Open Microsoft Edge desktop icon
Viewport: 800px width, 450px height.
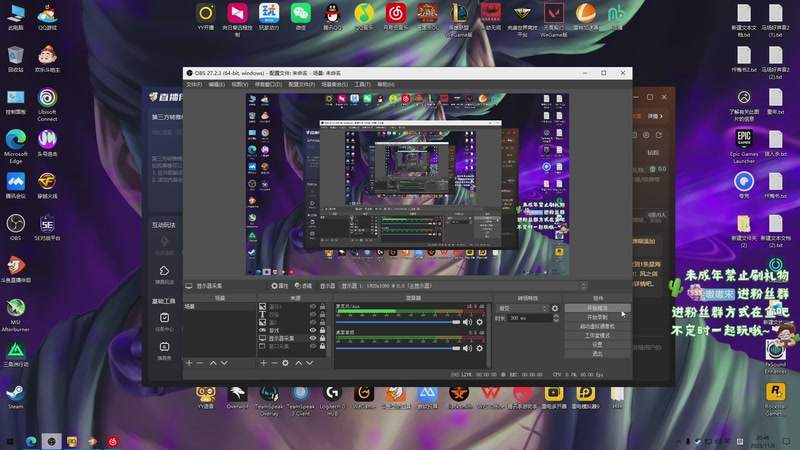coord(16,146)
